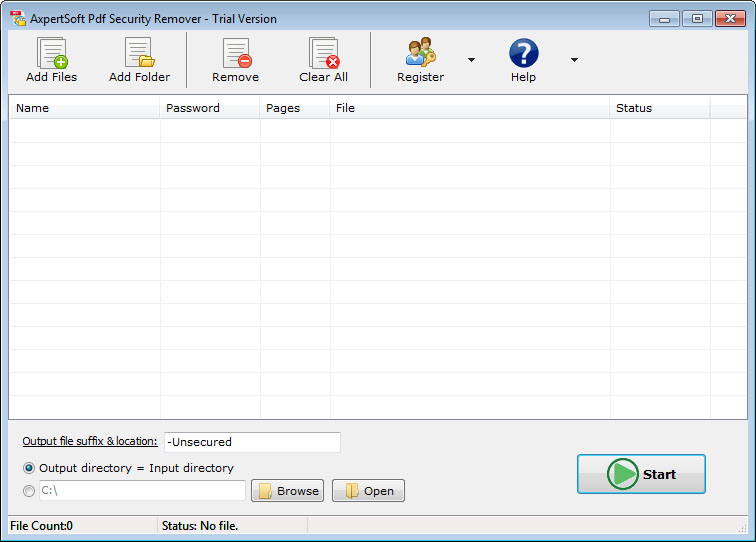Sort by the Name column header

coord(84,108)
